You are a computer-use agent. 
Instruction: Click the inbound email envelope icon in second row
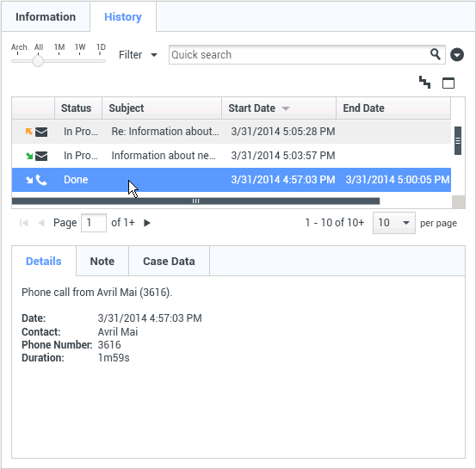41,156
